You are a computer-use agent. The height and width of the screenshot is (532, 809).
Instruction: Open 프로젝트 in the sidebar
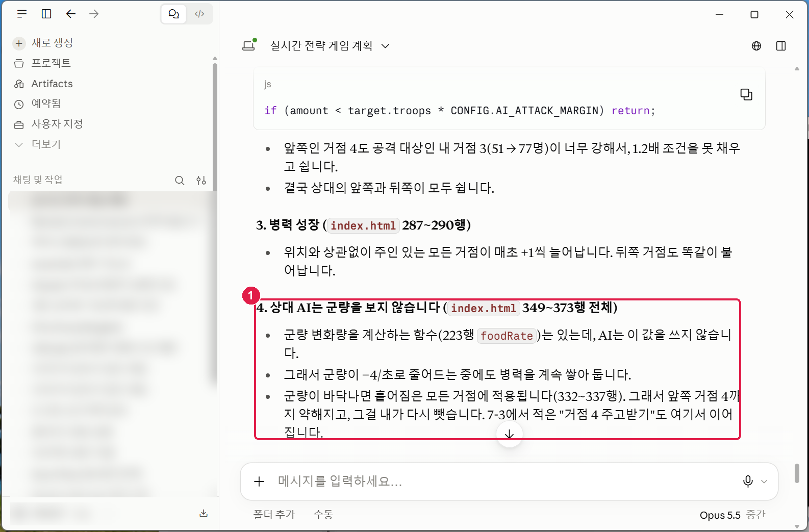(43, 63)
